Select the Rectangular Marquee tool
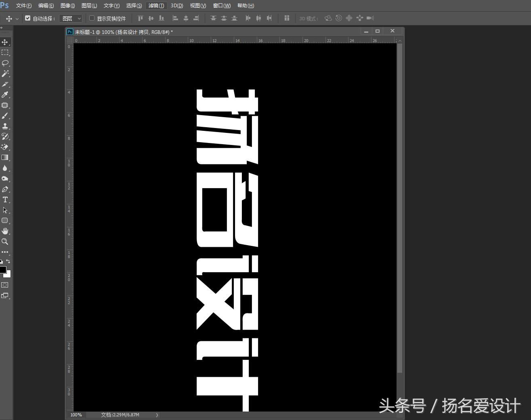531x420 pixels. tap(5, 52)
